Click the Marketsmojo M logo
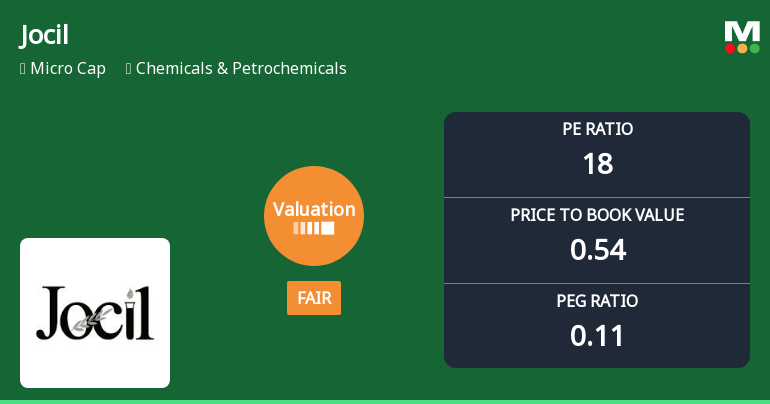 pos(742,31)
